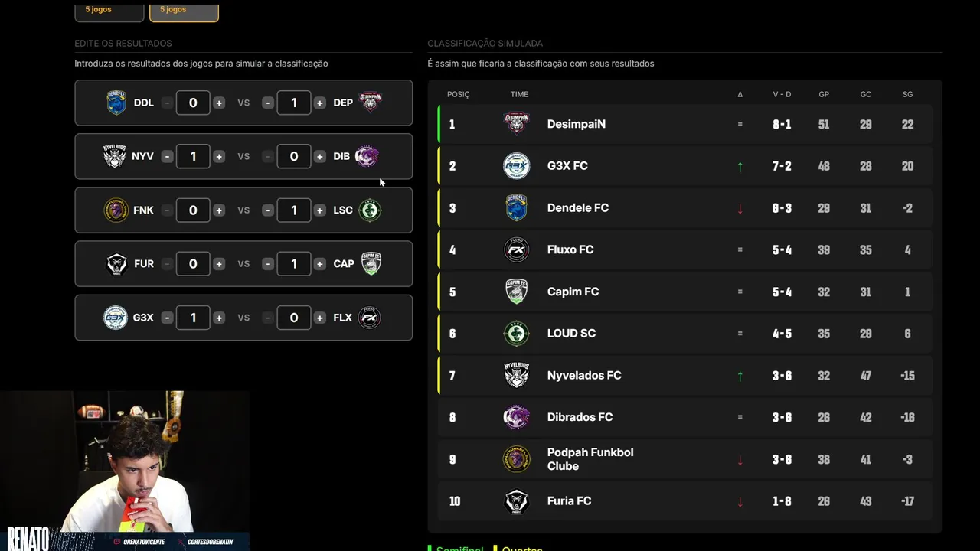Decrease DEP score with minus button
The height and width of the screenshot is (551, 980).
point(268,103)
